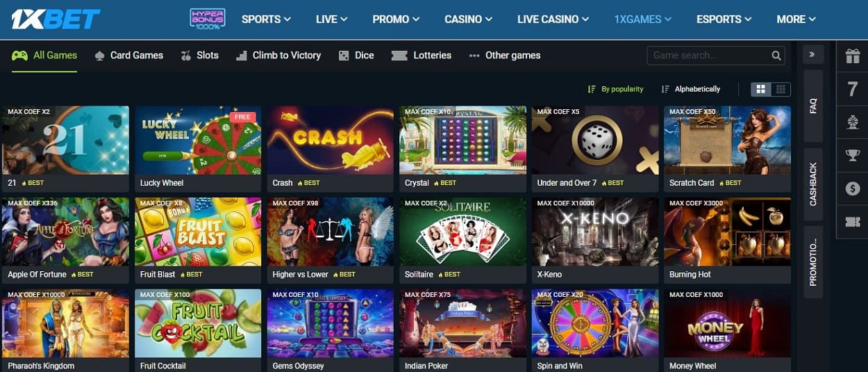Switch to large grid view

(x=760, y=89)
